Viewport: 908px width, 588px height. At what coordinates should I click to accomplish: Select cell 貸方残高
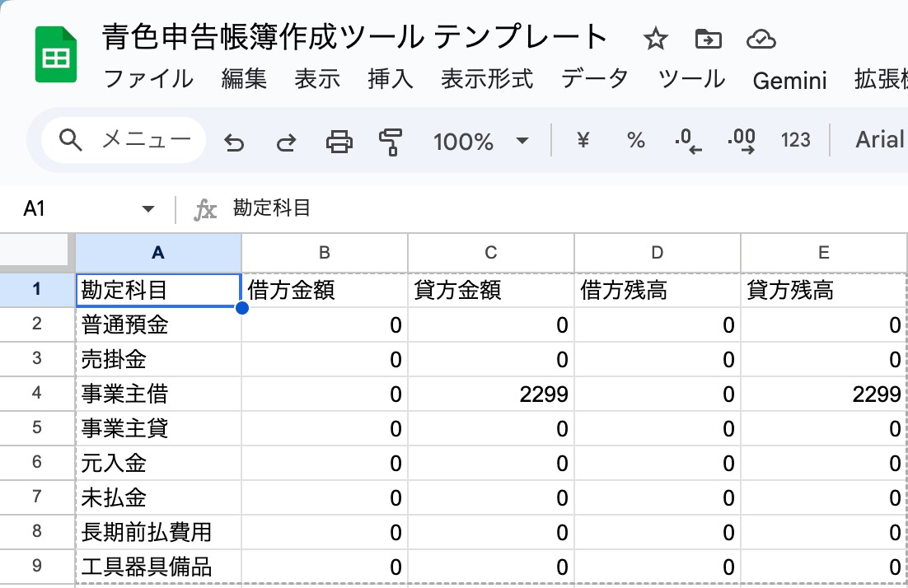[x=824, y=290]
